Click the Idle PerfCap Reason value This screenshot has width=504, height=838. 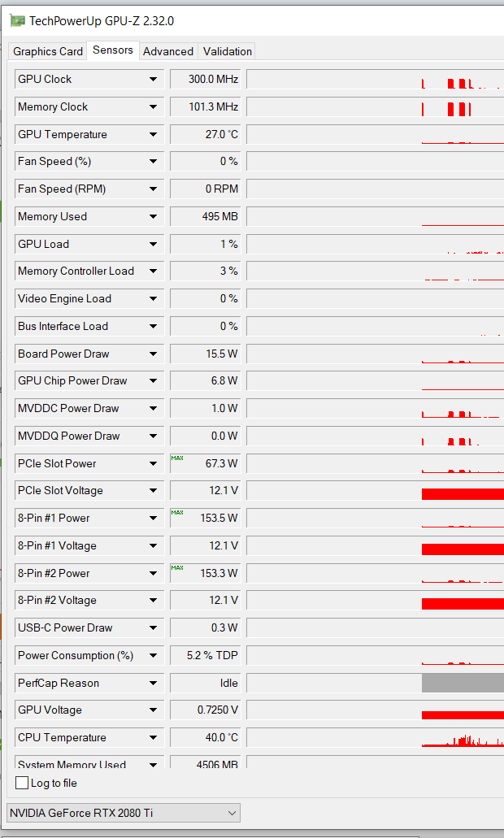pyautogui.click(x=205, y=683)
